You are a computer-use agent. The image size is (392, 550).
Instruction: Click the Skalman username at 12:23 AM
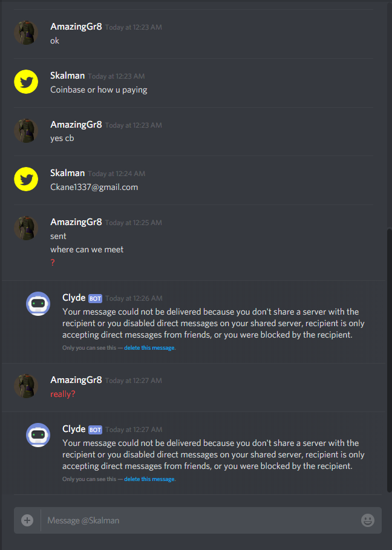click(x=67, y=76)
